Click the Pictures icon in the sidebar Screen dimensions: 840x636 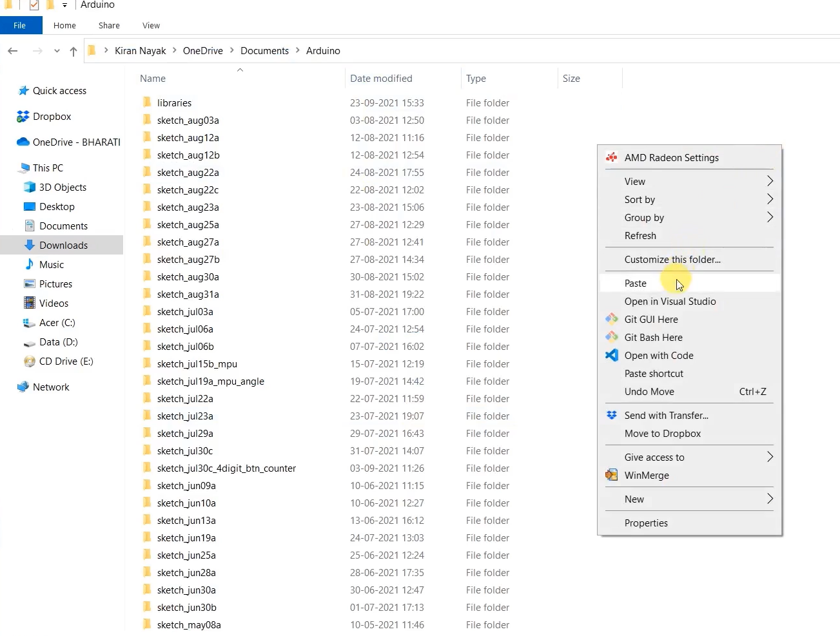(x=30, y=284)
